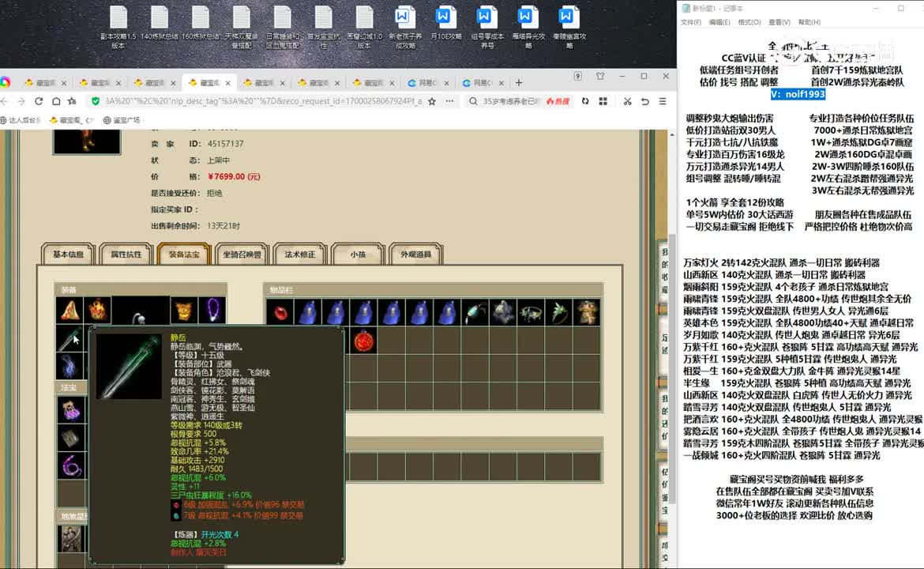
Task: Click the character portrait thumbnail at page top
Action: coord(87,142)
